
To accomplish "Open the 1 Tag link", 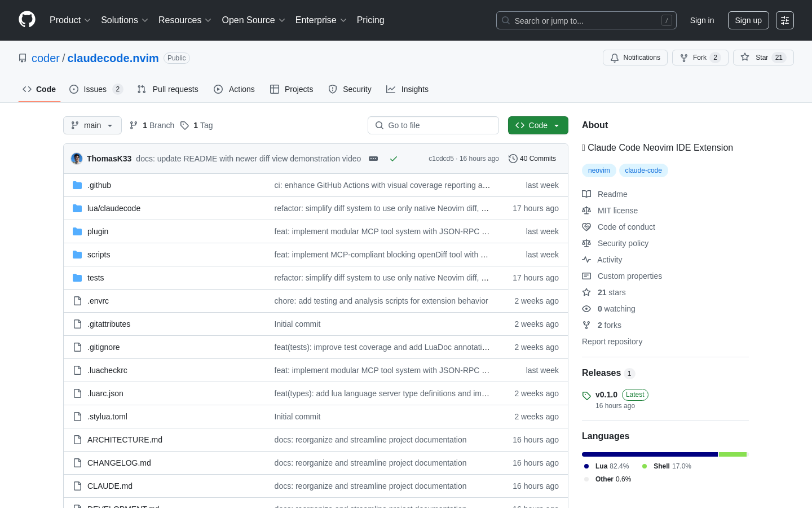I will [196, 125].
